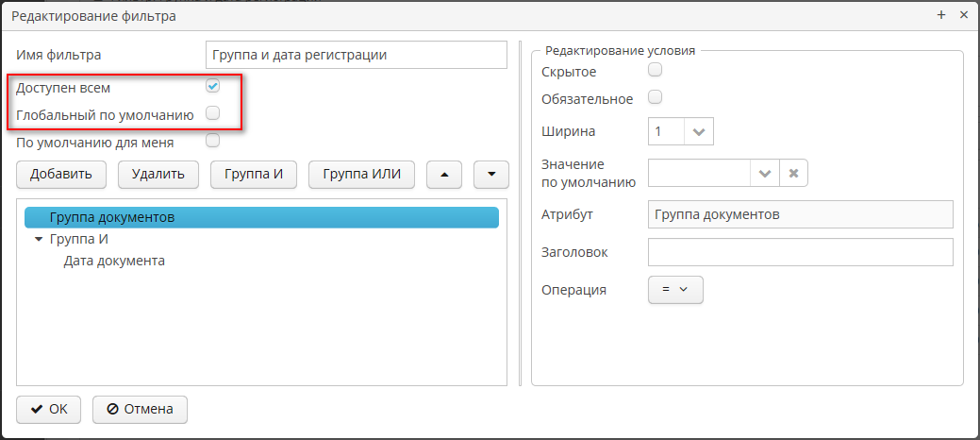Click the 'Добавить' button
Viewport: 980px width, 440px height.
pyautogui.click(x=61, y=175)
